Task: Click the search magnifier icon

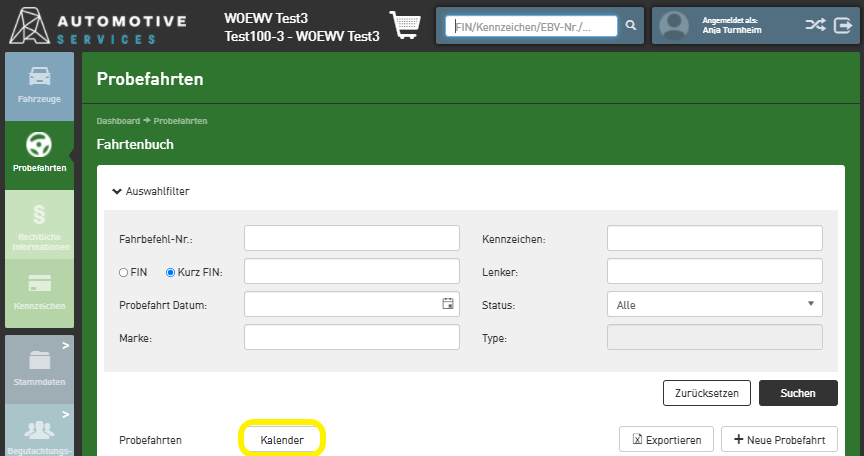Action: [630, 26]
